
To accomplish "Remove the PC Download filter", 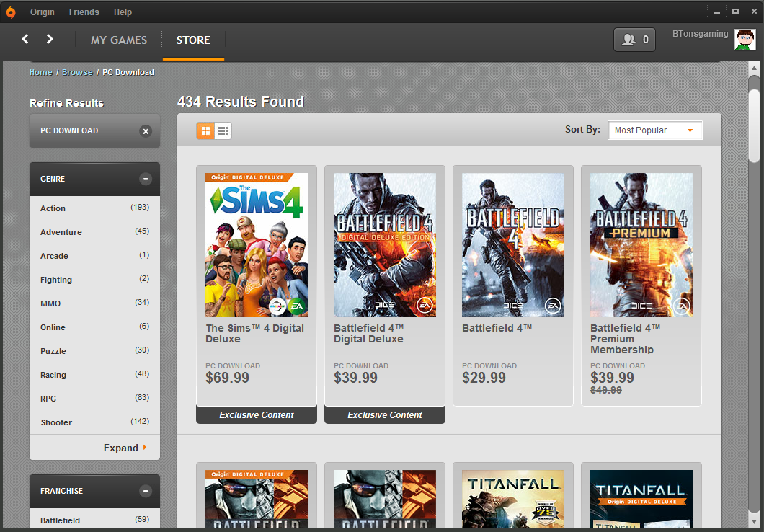I will (146, 131).
